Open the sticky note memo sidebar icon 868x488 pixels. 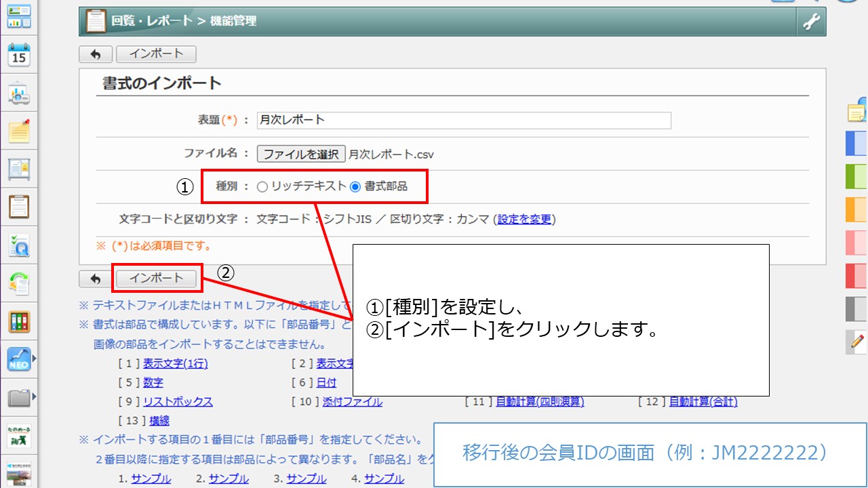(x=19, y=131)
